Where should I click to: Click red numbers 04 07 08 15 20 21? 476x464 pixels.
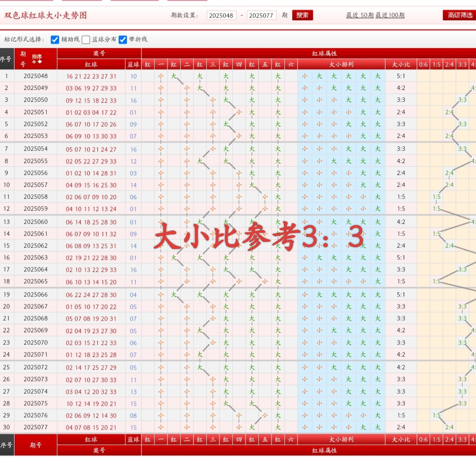91,427
